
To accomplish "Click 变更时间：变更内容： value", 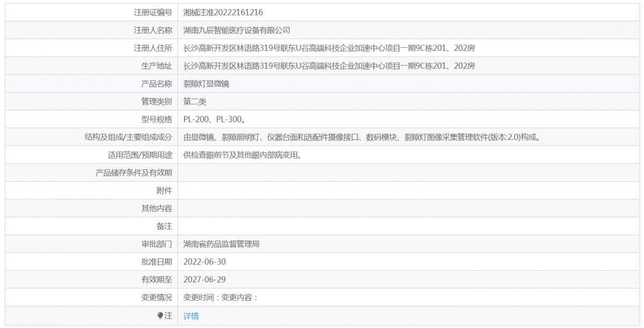I will [x=221, y=297].
